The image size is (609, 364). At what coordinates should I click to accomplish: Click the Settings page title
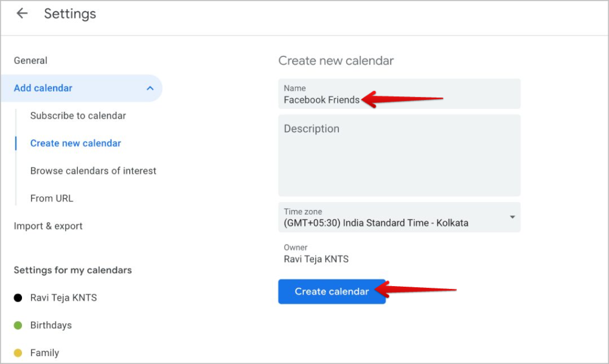(70, 14)
